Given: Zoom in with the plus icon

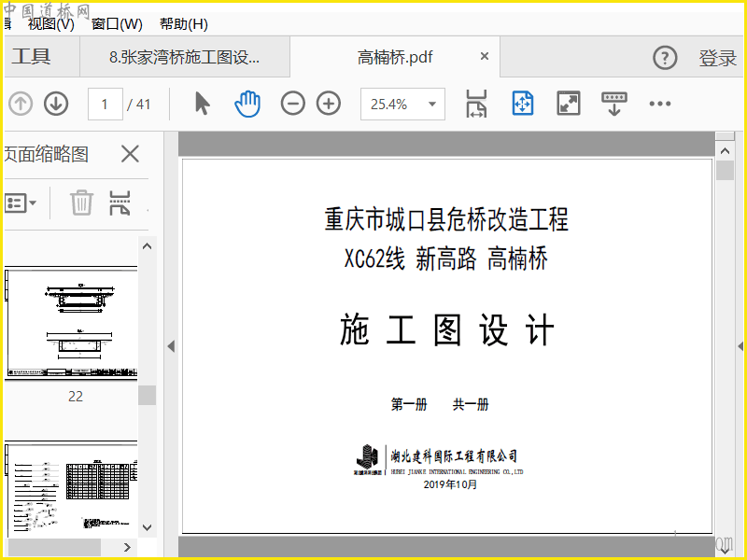Looking at the screenshot, I should click(x=329, y=104).
